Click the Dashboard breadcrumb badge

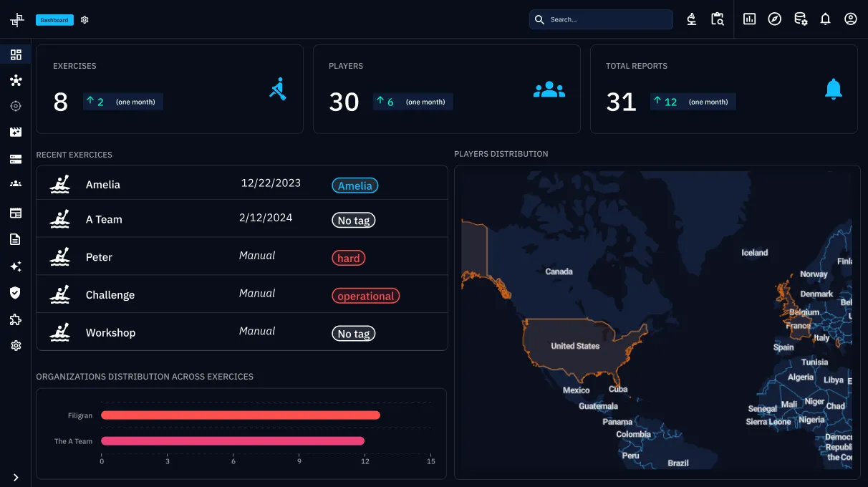click(x=54, y=20)
